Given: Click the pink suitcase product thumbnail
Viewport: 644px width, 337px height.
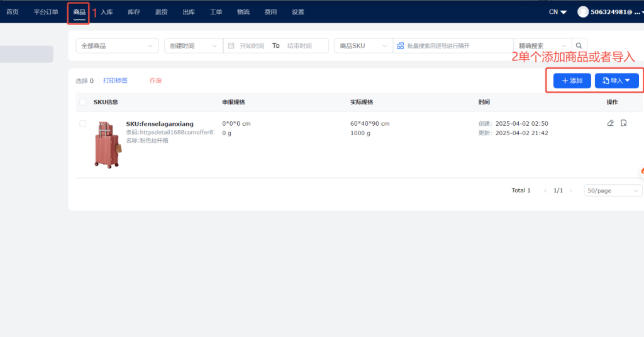Looking at the screenshot, I should 106,144.
